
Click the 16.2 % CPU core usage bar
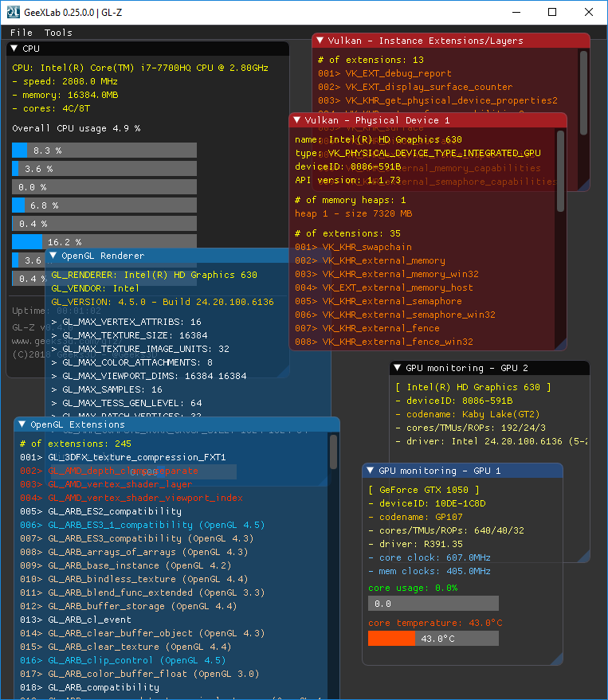tap(104, 241)
